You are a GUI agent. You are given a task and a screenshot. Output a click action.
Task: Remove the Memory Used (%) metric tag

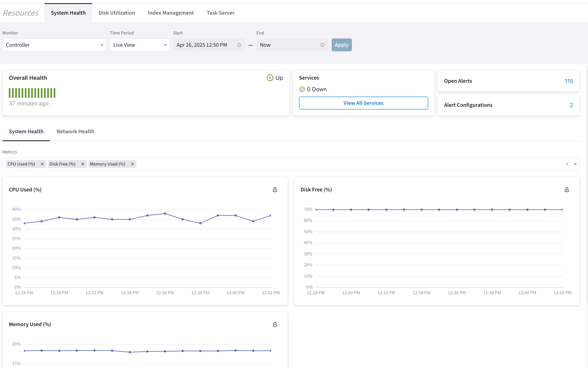[x=132, y=164]
